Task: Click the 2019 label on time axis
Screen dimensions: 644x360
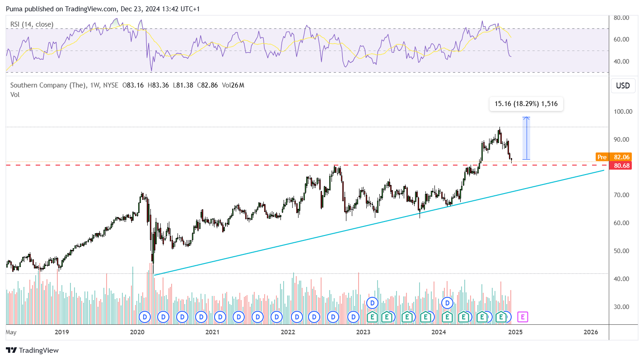Action: click(x=61, y=332)
